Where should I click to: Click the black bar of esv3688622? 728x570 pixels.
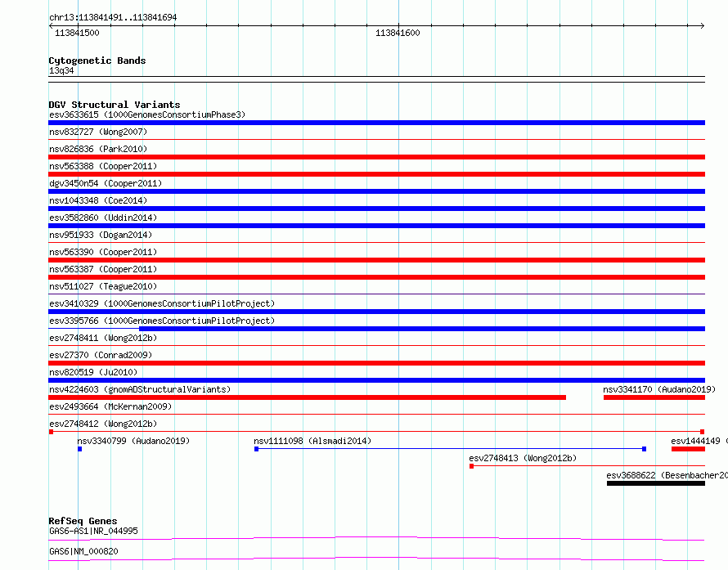click(655, 483)
